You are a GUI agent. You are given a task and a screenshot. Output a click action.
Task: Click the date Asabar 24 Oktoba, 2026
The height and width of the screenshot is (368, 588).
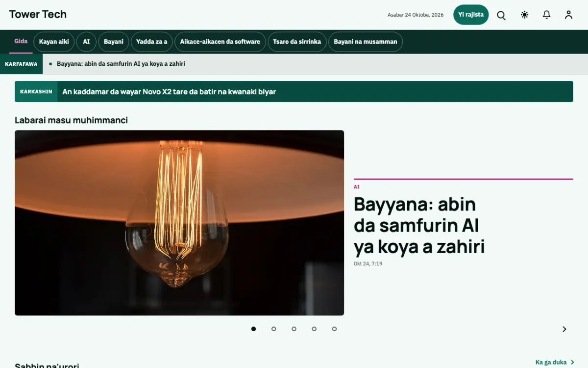tap(416, 15)
